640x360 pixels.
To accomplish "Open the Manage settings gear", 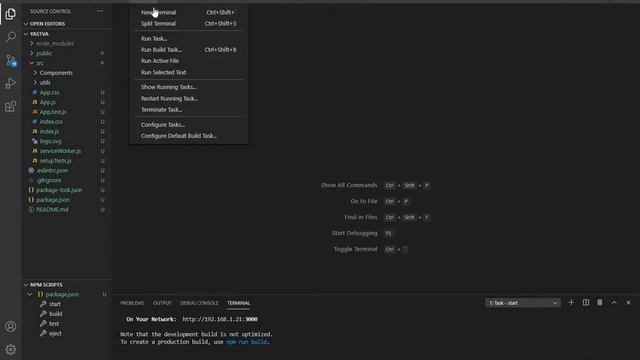I will [11, 349].
